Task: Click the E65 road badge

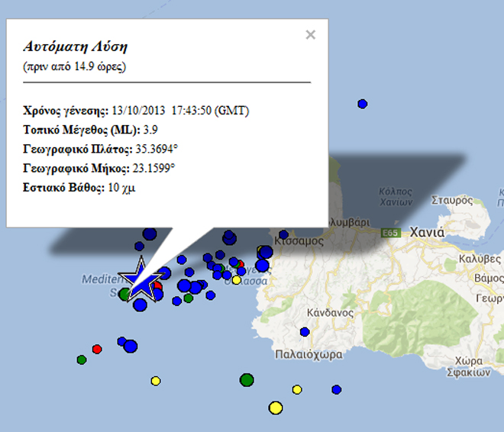Action: coord(391,233)
